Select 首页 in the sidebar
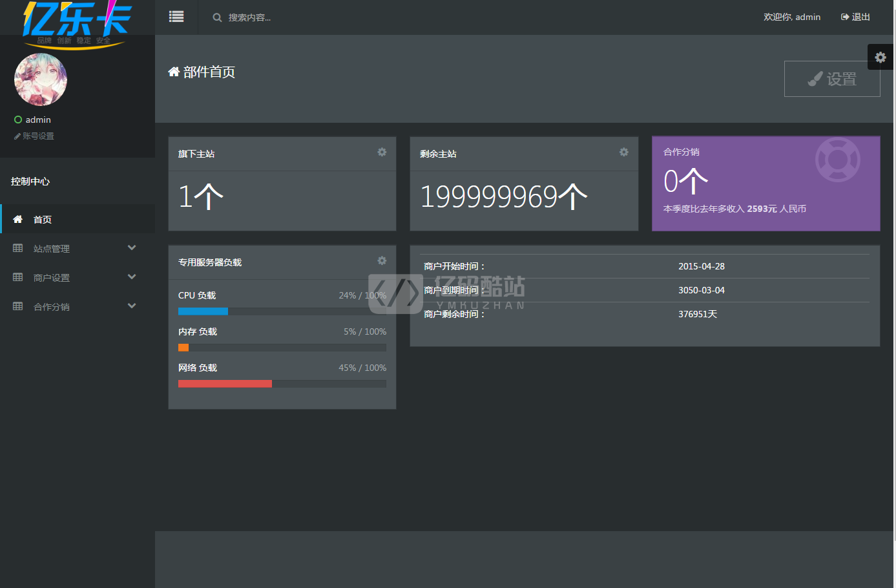This screenshot has width=896, height=588. point(43,220)
